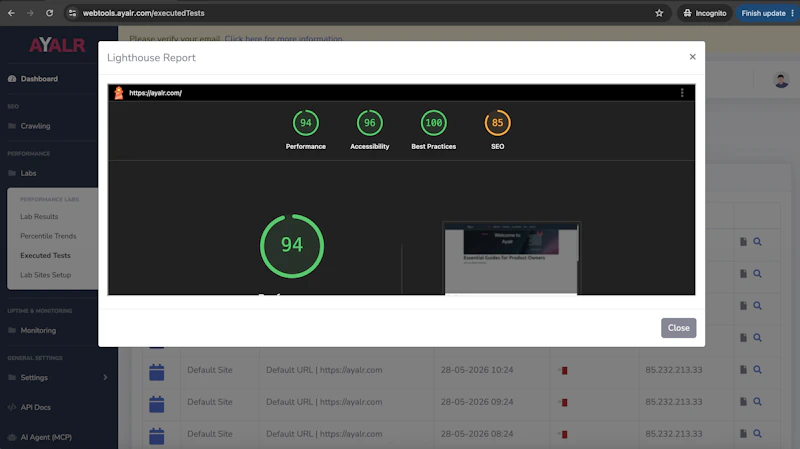Click date cell 28-05-2026 09:24
Viewport: 800px width, 449px height.
(477, 402)
